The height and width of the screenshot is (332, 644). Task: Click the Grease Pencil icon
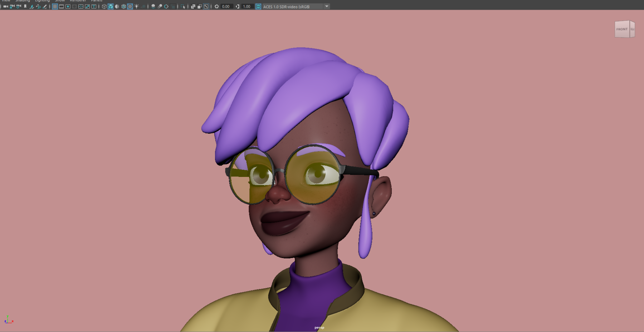click(45, 6)
